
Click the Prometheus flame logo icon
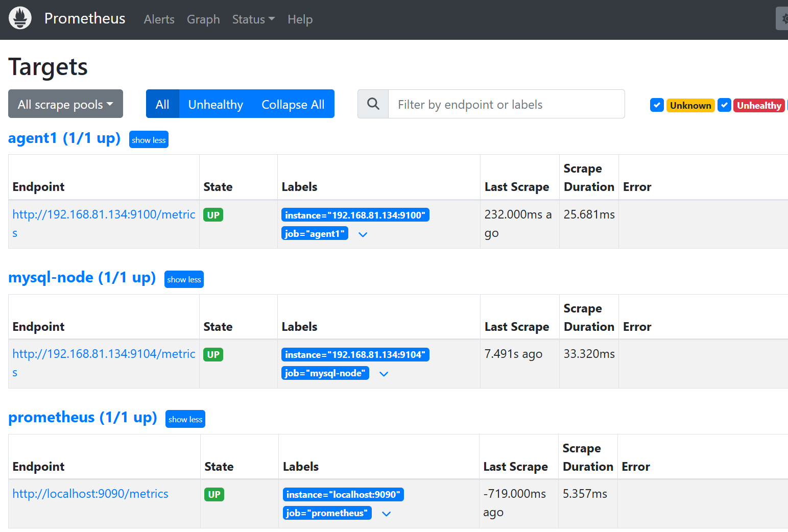point(20,18)
